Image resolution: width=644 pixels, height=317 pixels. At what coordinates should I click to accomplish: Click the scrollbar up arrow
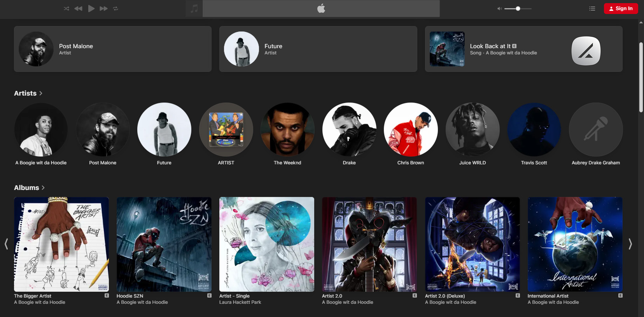tap(641, 22)
